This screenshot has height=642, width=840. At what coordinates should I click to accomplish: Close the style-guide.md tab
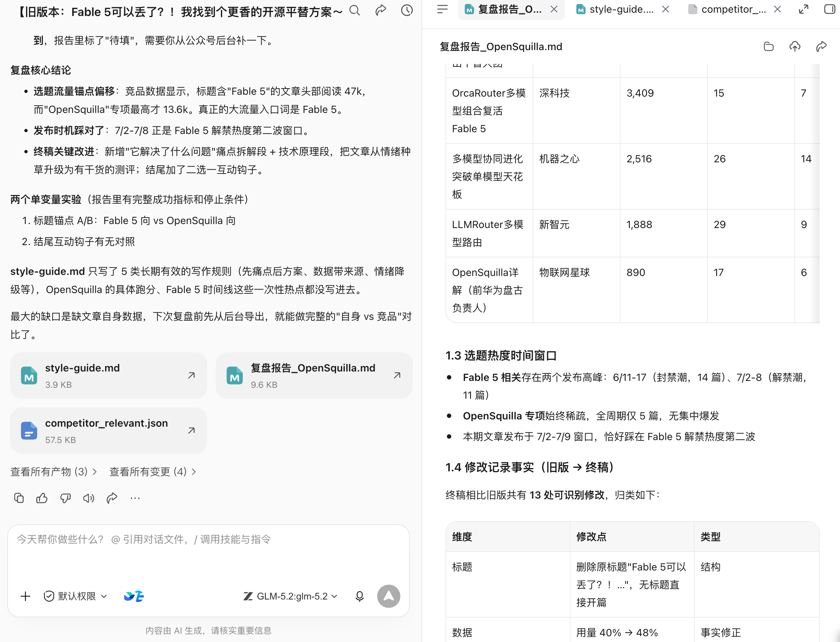click(x=666, y=9)
